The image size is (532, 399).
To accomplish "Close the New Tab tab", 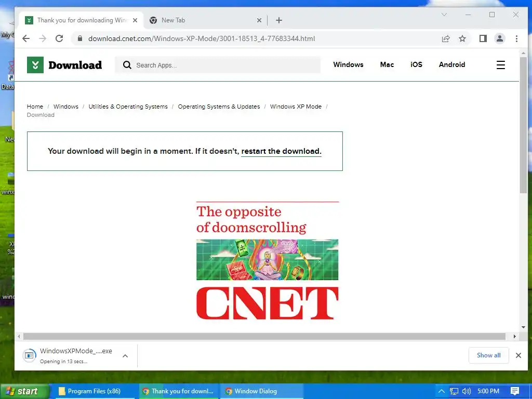I will tap(259, 20).
